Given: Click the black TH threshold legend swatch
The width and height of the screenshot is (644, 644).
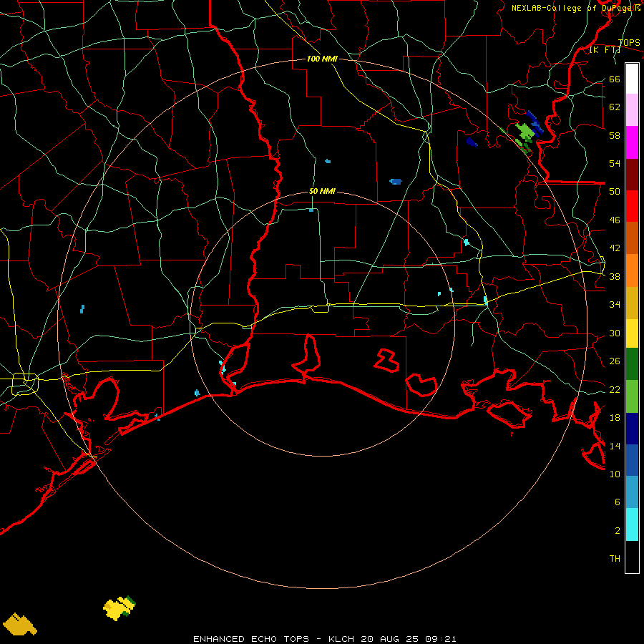Looking at the screenshot, I should pyautogui.click(x=632, y=557).
